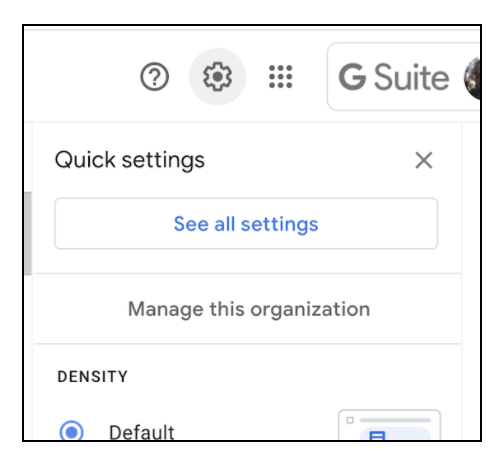Open the account profile avatar
This screenshot has width=498, height=464.
472,78
